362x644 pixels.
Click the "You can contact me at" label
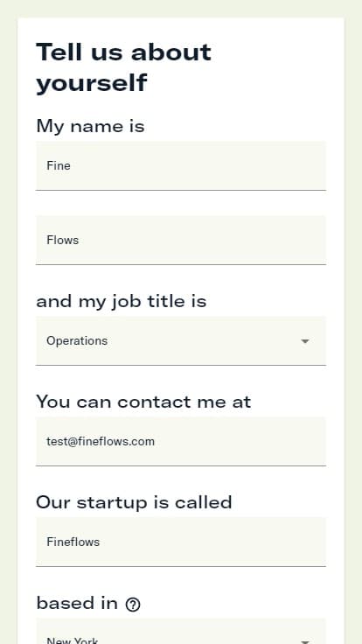click(x=143, y=402)
